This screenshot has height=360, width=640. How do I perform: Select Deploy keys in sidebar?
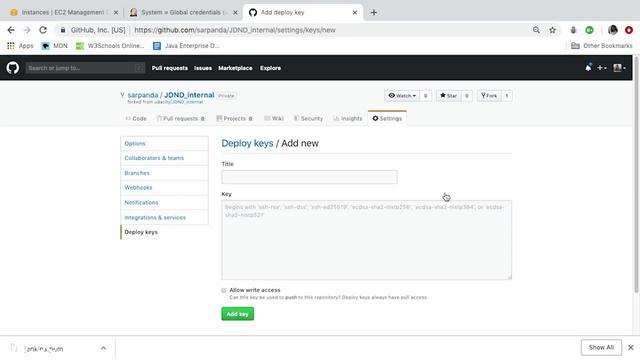coord(164,232)
